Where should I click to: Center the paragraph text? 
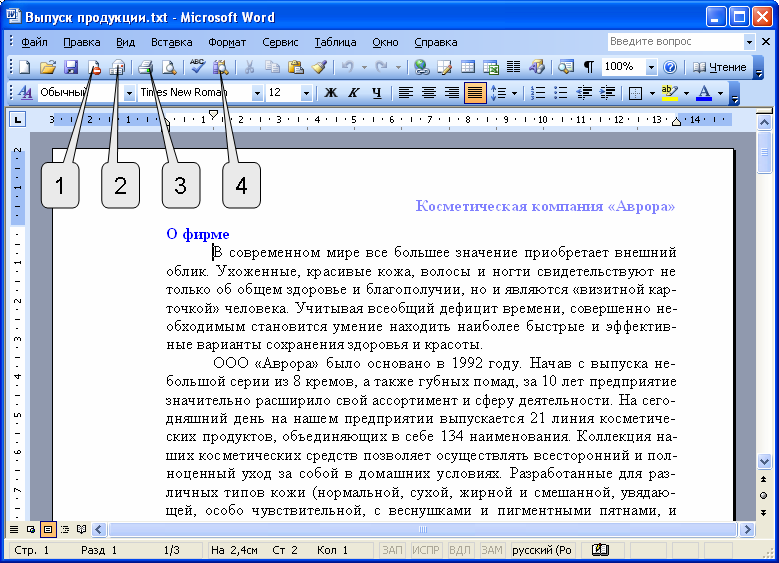pyautogui.click(x=428, y=93)
